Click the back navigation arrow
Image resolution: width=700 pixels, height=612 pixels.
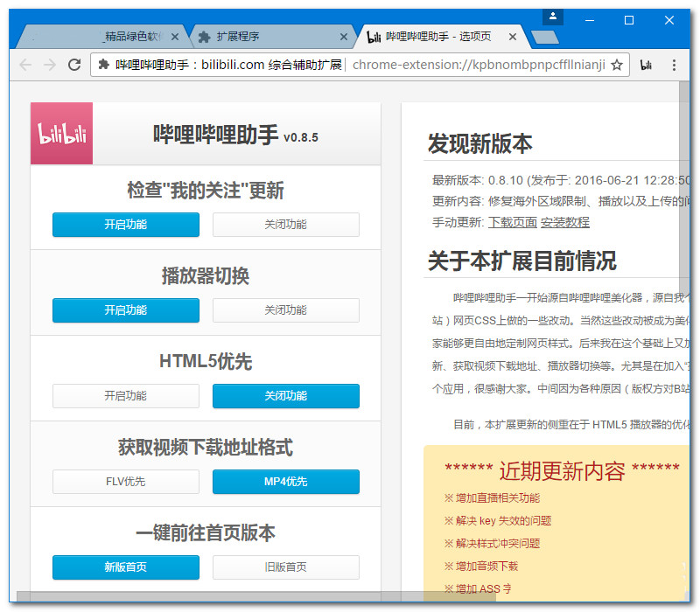[x=23, y=65]
